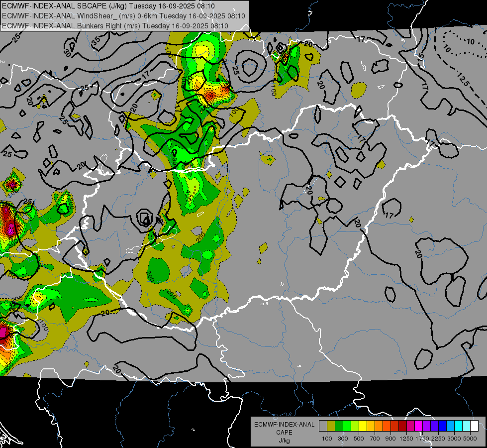Pick the orange swatch right of 700
The height and width of the screenshot is (448, 487).
click(x=379, y=426)
